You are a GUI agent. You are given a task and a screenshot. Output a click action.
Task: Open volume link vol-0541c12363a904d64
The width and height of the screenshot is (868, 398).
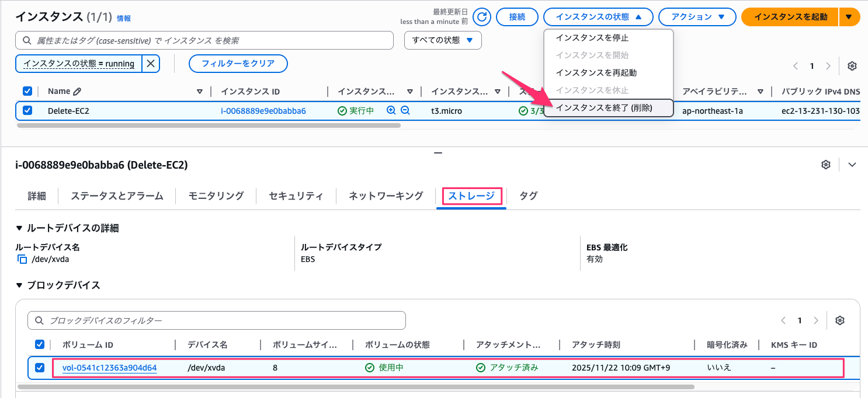pyautogui.click(x=109, y=368)
